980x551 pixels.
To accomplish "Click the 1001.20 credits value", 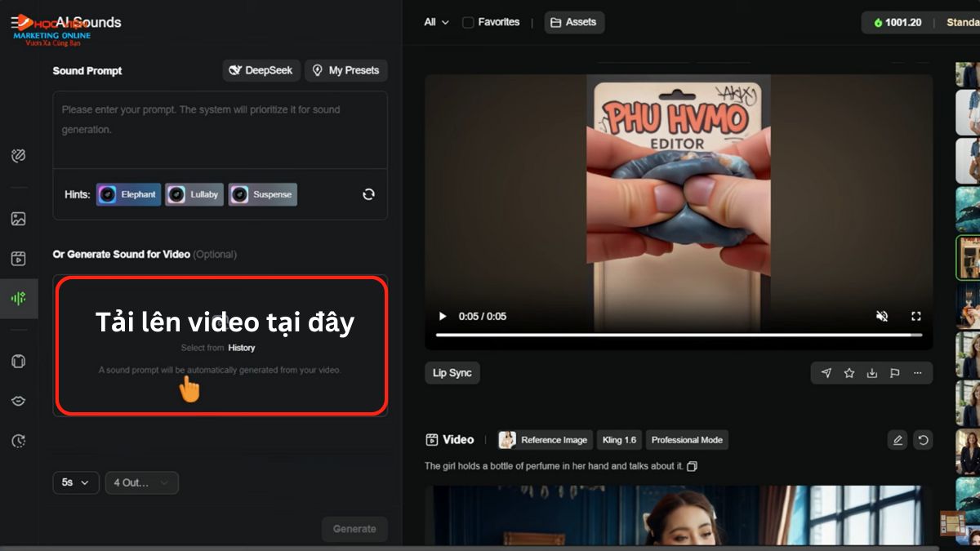I will [x=903, y=23].
